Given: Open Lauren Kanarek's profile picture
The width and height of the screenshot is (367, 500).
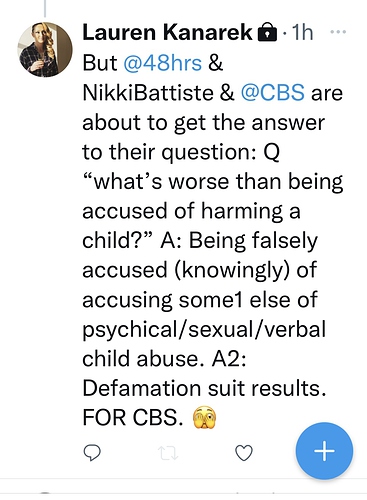Looking at the screenshot, I should (45, 50).
